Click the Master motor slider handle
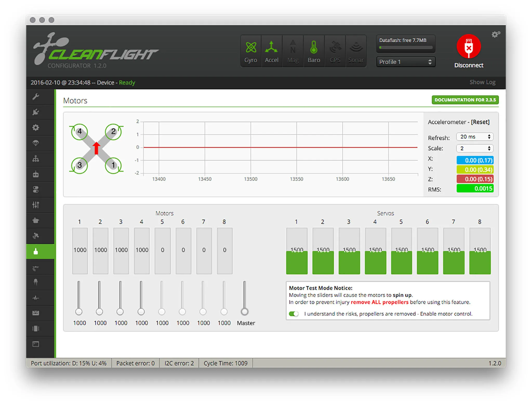 click(x=244, y=311)
